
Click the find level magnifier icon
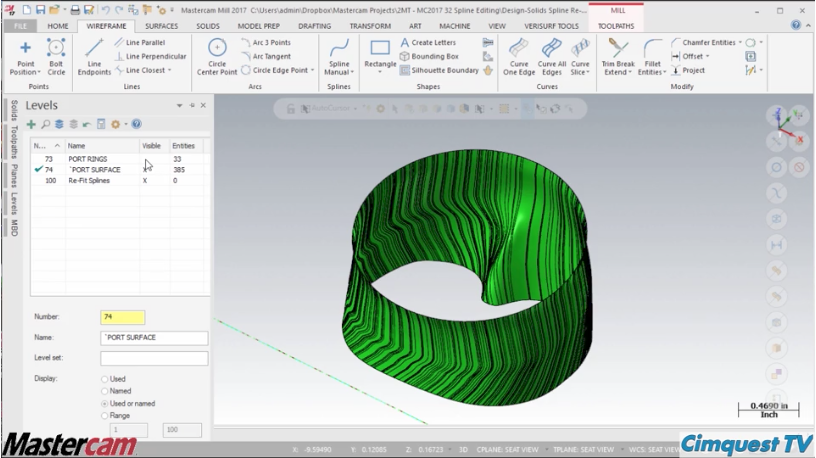click(x=45, y=124)
